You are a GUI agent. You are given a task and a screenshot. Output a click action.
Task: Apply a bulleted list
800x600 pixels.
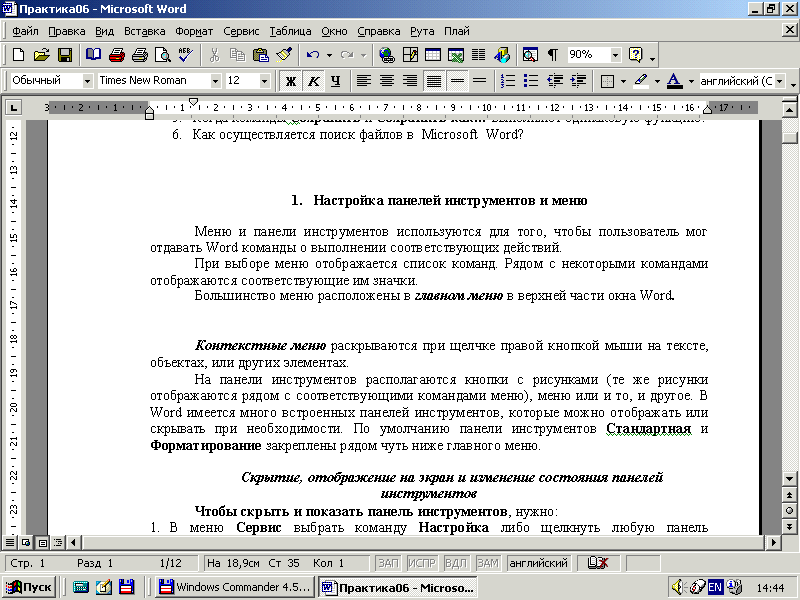point(531,81)
